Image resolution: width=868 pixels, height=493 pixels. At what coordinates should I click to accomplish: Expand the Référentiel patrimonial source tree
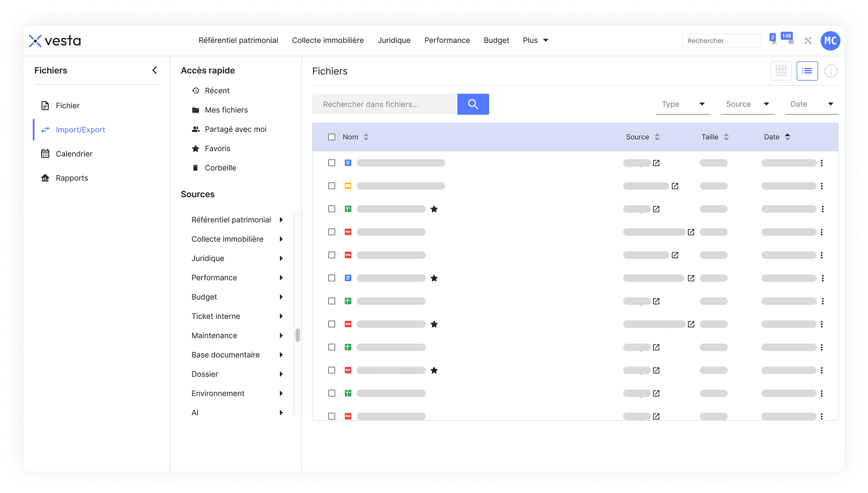281,220
